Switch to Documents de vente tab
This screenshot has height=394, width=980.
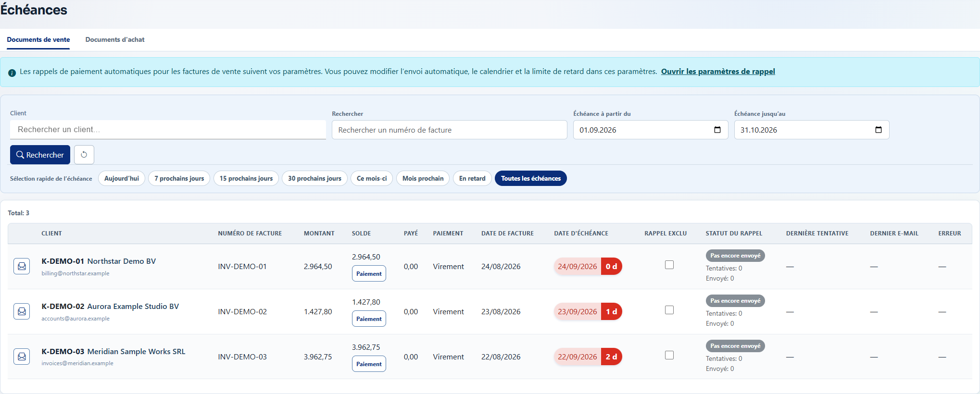click(38, 39)
